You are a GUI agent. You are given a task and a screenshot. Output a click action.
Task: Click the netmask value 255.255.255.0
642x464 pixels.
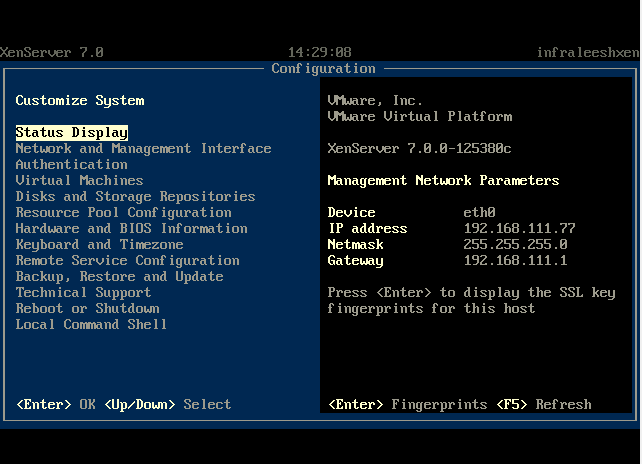coord(515,244)
